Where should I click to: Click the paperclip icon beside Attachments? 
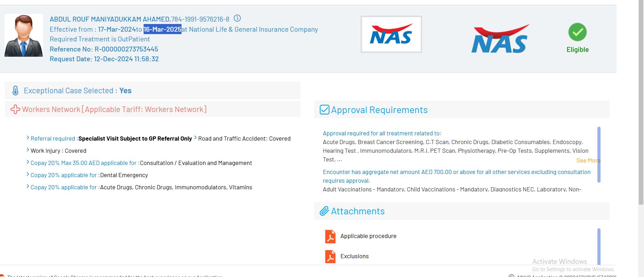(x=324, y=211)
